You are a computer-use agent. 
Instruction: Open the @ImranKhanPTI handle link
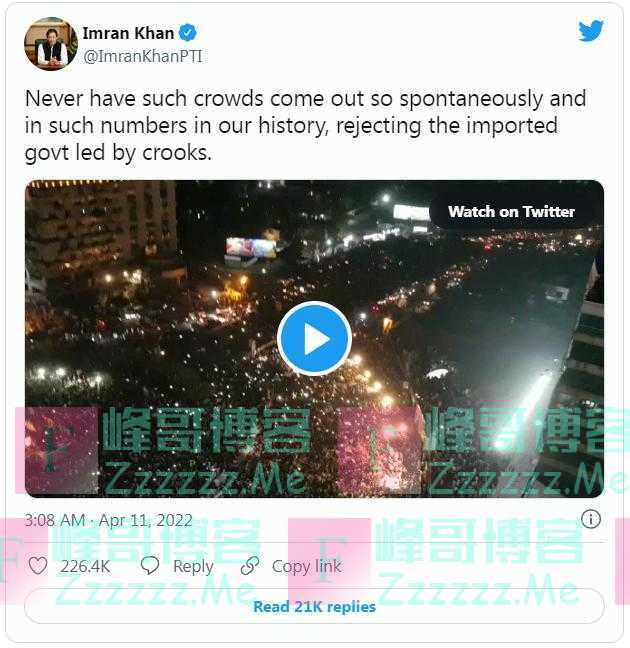coord(143,56)
